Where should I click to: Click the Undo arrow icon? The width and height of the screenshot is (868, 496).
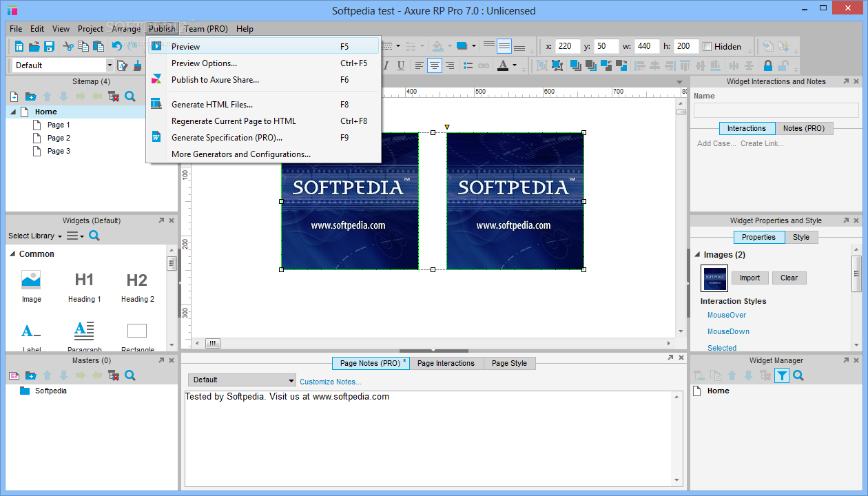point(117,46)
